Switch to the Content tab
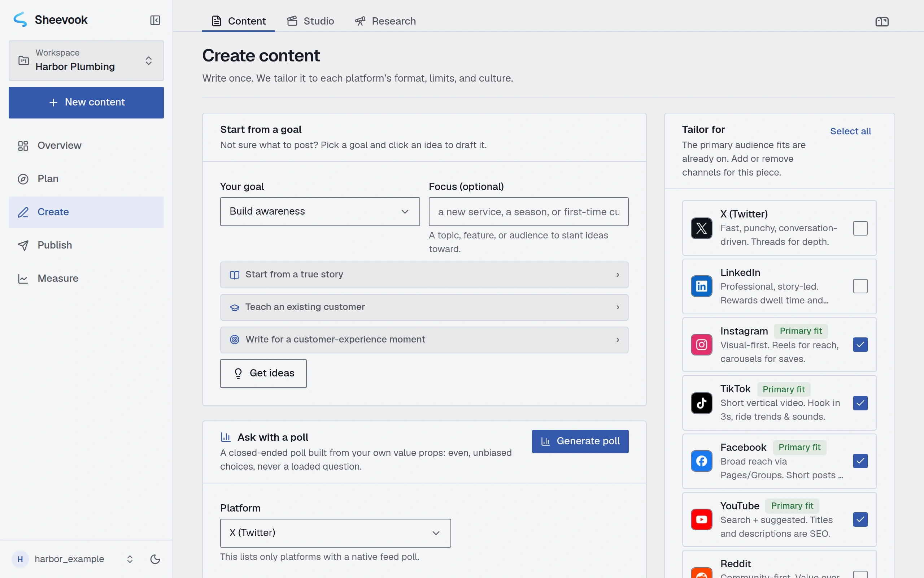This screenshot has height=578, width=924. [239, 21]
